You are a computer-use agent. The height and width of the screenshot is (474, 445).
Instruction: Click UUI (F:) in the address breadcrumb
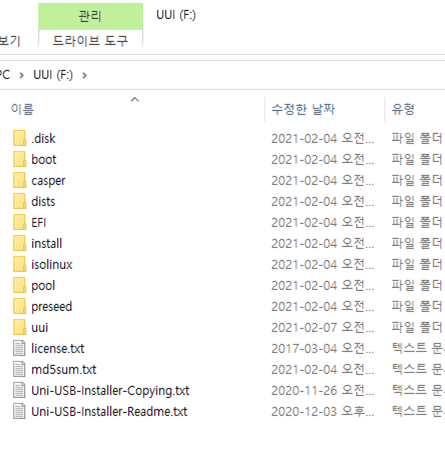(53, 75)
